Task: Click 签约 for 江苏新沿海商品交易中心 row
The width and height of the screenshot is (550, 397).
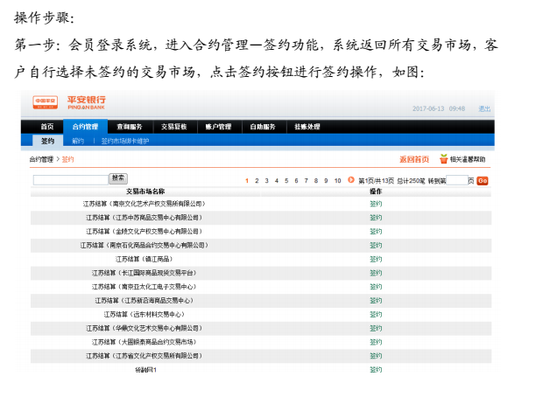Action: click(376, 301)
